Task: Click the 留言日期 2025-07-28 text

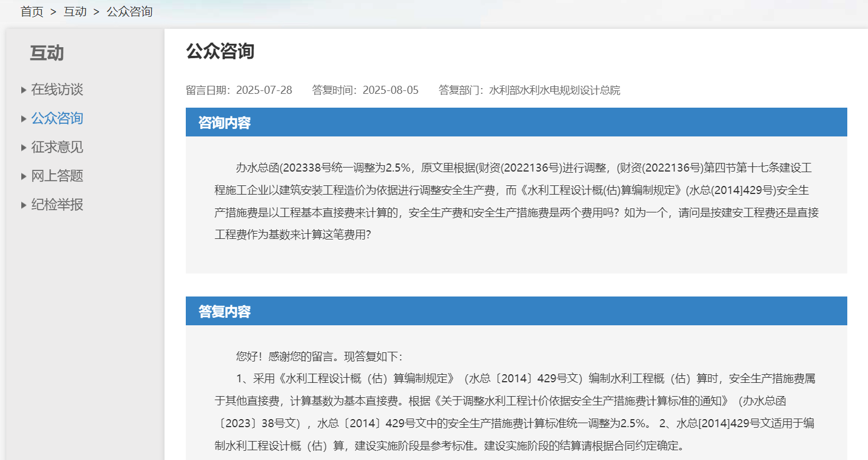Action: pyautogui.click(x=239, y=90)
